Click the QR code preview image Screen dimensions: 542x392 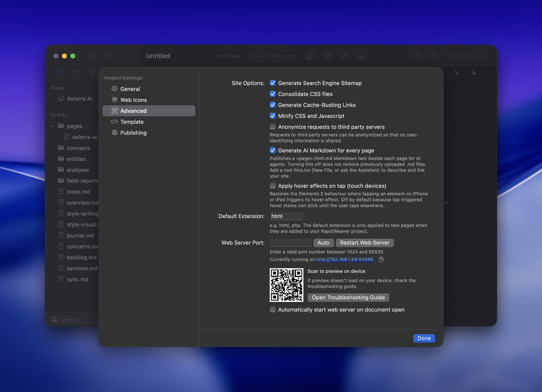tap(287, 285)
